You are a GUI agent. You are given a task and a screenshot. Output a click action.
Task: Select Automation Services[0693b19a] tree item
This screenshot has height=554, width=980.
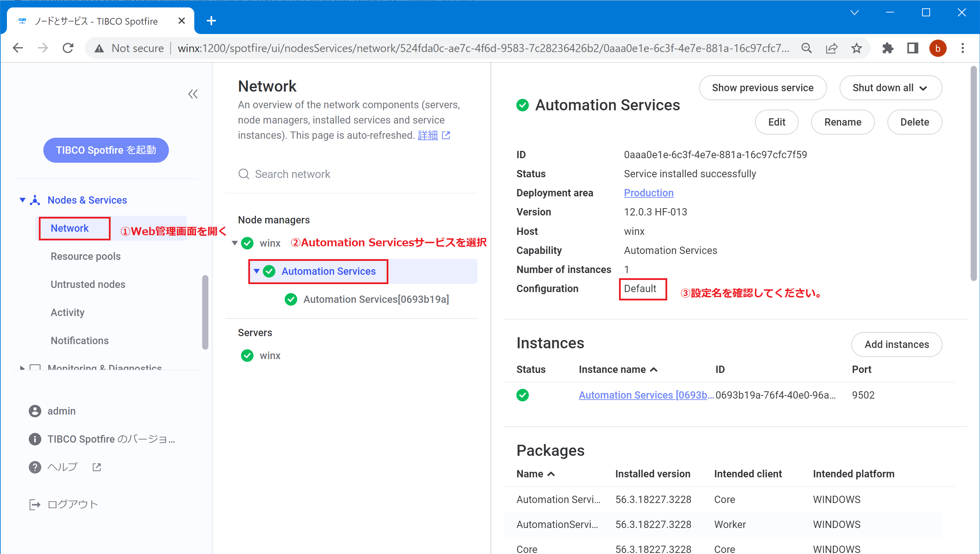point(376,299)
